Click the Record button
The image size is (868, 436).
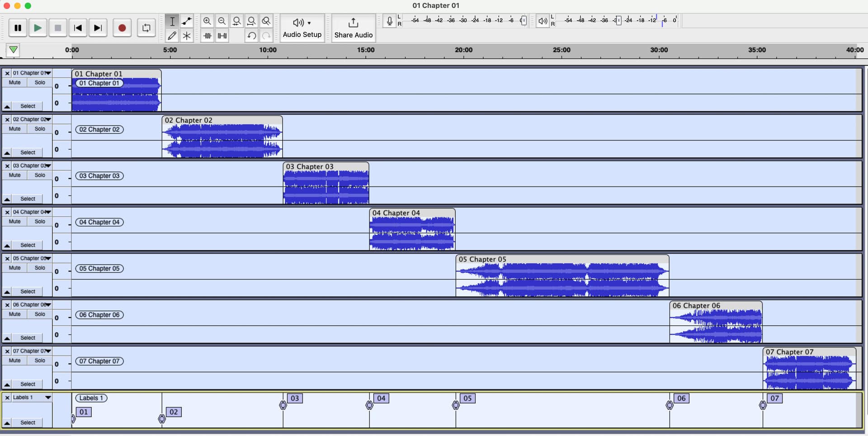pyautogui.click(x=122, y=28)
